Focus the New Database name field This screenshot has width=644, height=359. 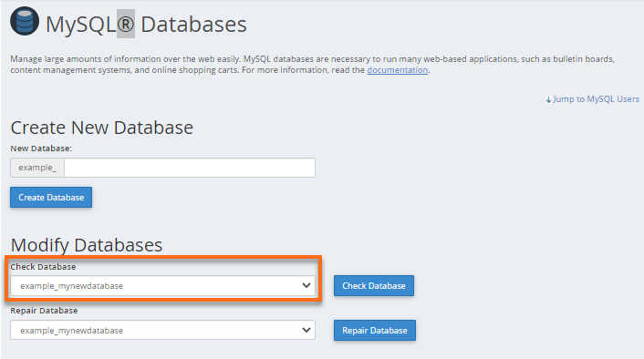190,168
